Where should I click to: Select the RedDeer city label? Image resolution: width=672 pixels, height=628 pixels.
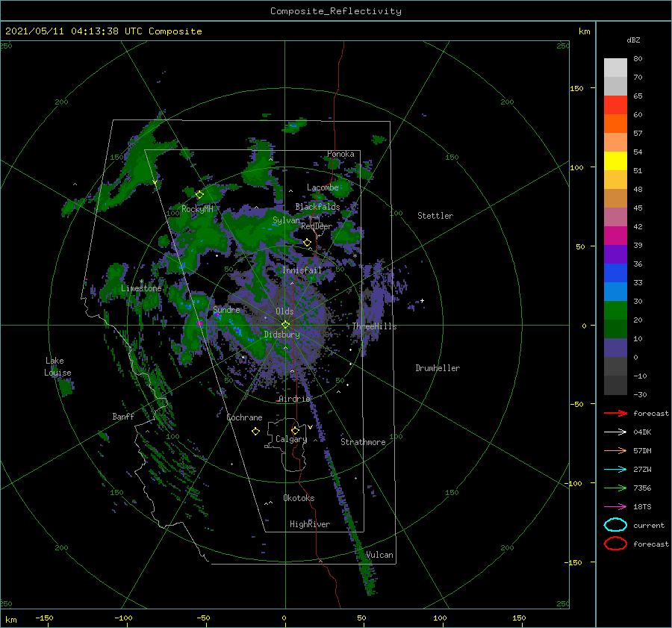[317, 226]
